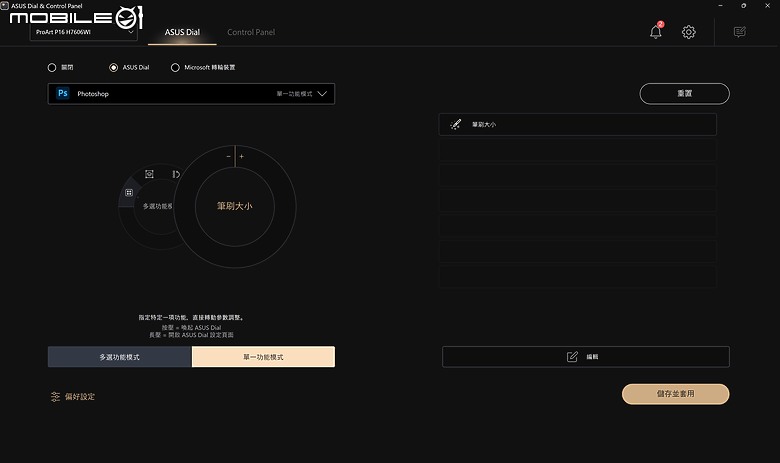The width and height of the screenshot is (780, 463).
Task: Expand the Photoshop app dropdown chevron
Action: [x=322, y=93]
